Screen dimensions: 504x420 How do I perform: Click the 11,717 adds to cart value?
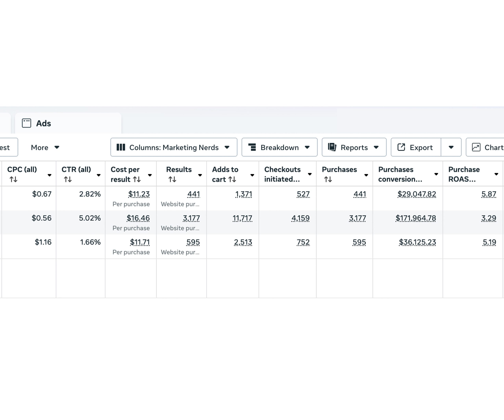tap(242, 218)
